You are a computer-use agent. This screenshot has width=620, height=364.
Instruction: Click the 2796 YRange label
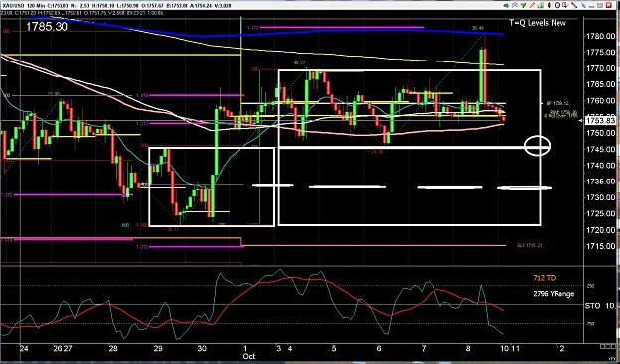coord(554,294)
